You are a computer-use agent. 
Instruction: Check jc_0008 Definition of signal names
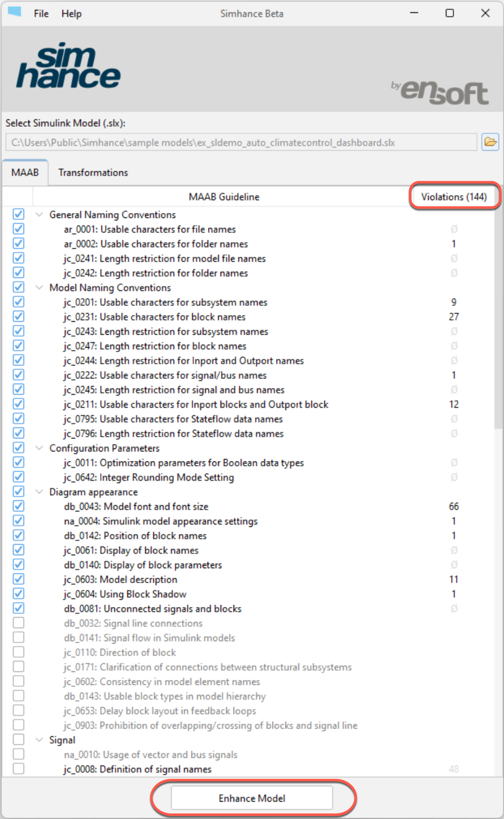[19, 769]
